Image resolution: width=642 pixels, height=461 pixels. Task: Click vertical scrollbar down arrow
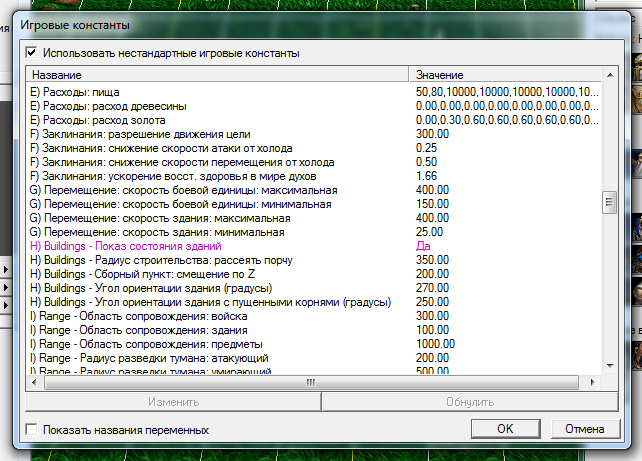610,366
